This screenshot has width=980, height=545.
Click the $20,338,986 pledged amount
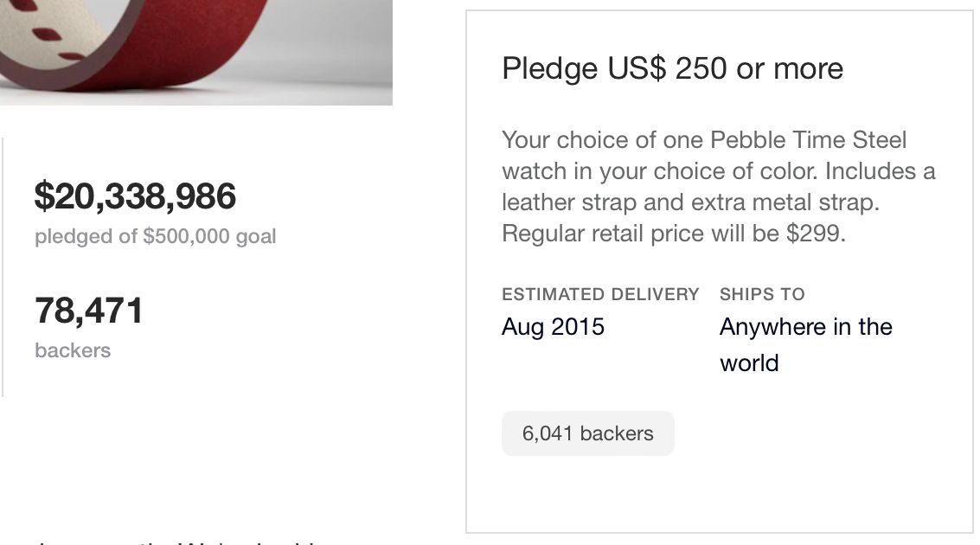pyautogui.click(x=135, y=196)
